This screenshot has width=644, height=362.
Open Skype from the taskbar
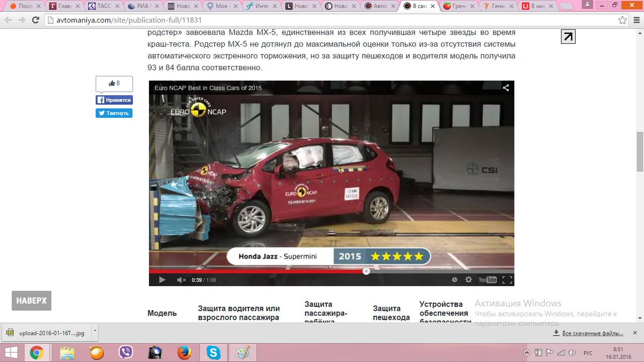coord(214,353)
